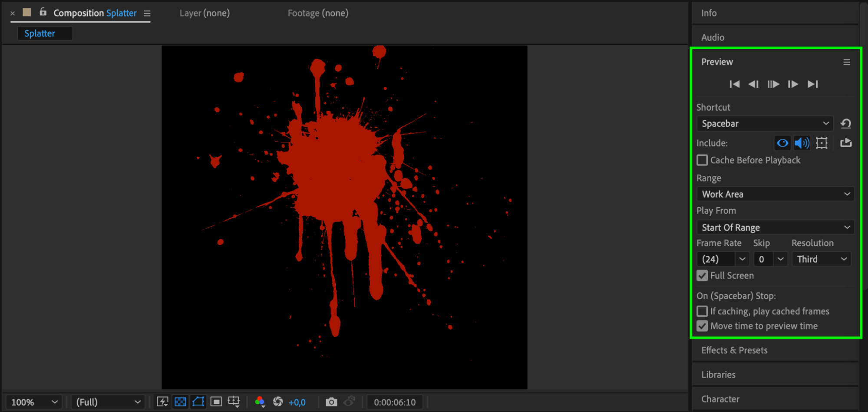This screenshot has height=412, width=868.
Task: Take a snapshot with camera icon
Action: click(331, 402)
